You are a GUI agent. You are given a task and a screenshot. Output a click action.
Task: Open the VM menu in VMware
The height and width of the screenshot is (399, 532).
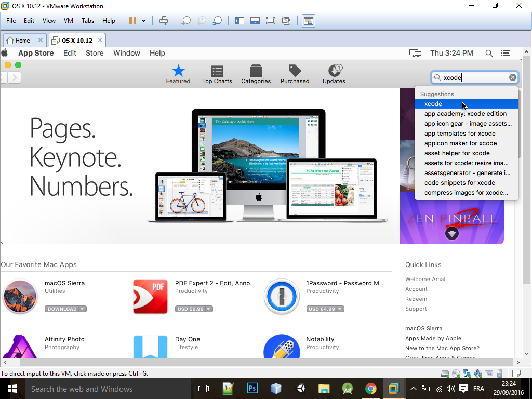point(69,21)
